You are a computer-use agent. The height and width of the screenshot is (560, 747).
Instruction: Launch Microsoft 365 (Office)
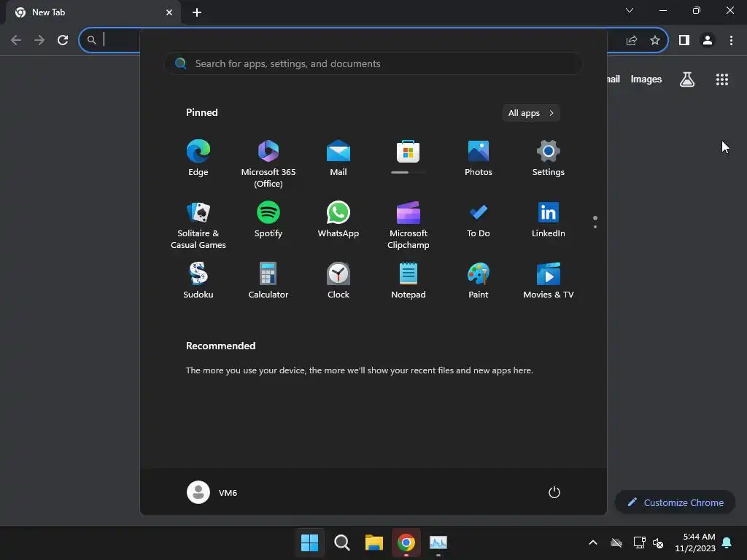[268, 164]
